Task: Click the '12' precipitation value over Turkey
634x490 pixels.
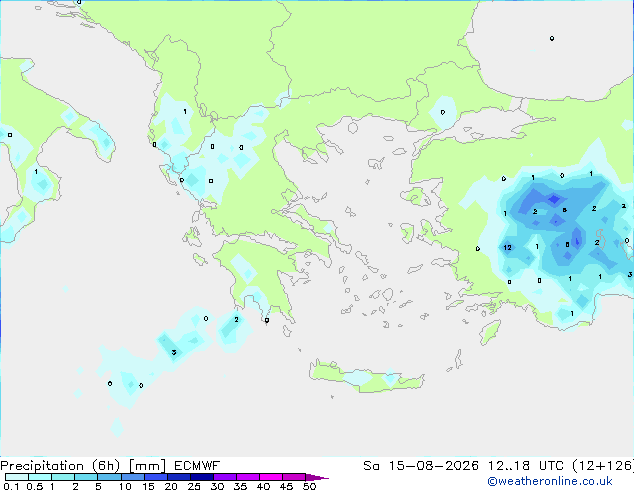Action: [507, 247]
